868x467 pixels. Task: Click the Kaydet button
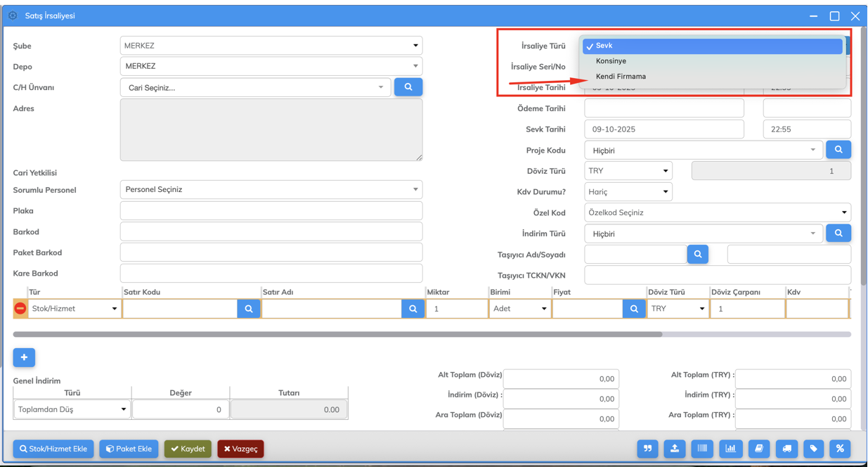coord(188,449)
